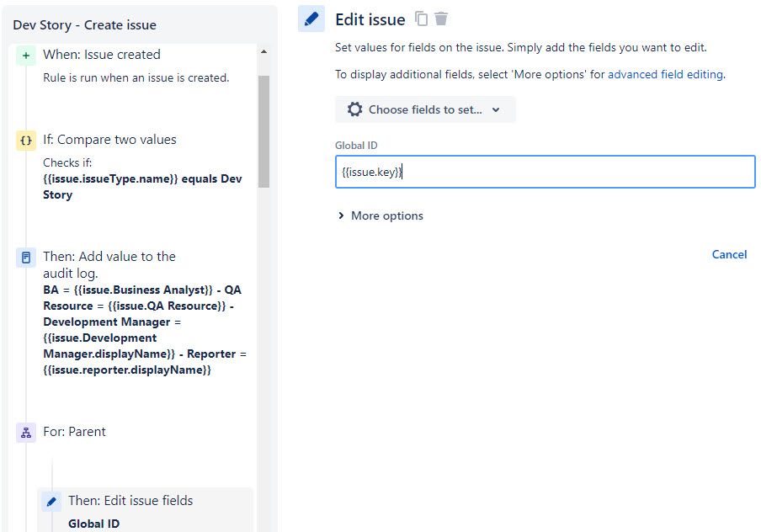
Task: Click the pencil icon beside Then: Edit issue fields
Action: coord(51,500)
